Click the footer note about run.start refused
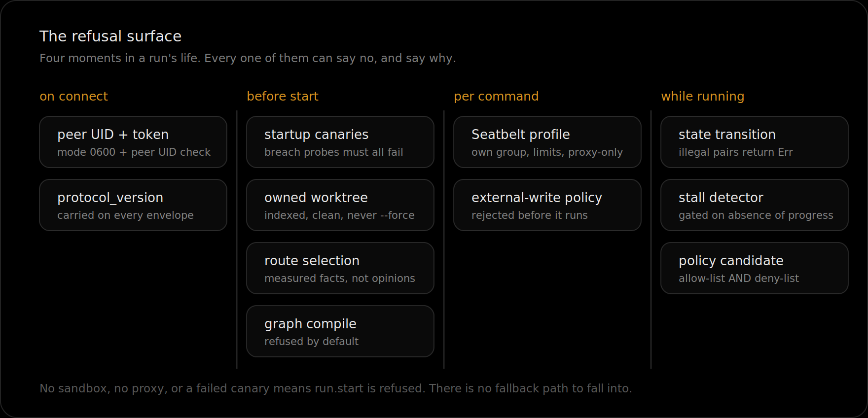Screen dimensions: 868x418 coord(335,388)
